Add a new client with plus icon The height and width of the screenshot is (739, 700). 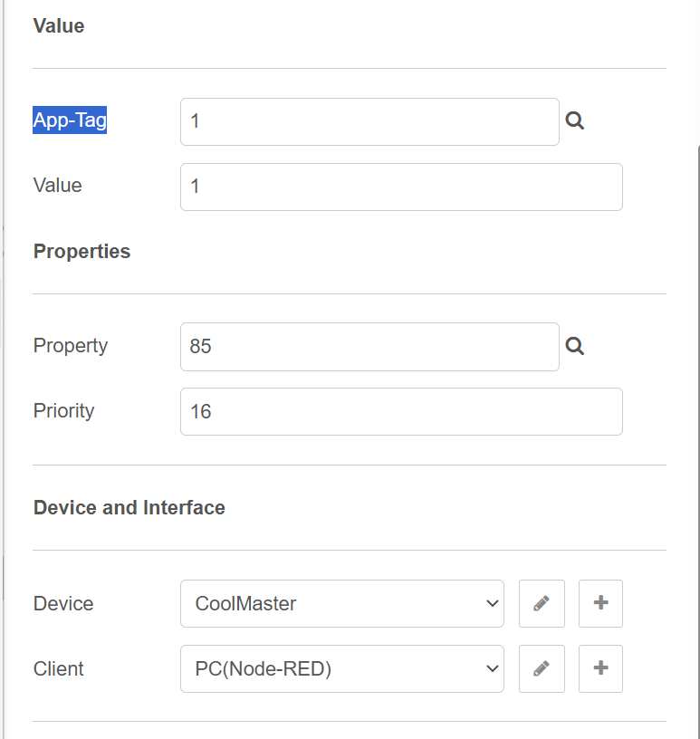pyautogui.click(x=600, y=668)
